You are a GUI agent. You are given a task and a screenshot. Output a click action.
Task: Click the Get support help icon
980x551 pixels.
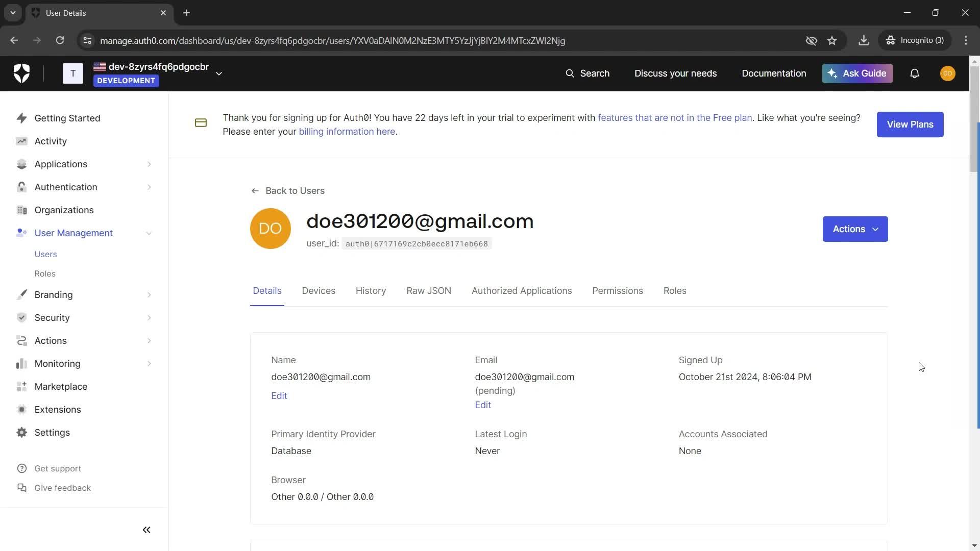[x=21, y=468]
